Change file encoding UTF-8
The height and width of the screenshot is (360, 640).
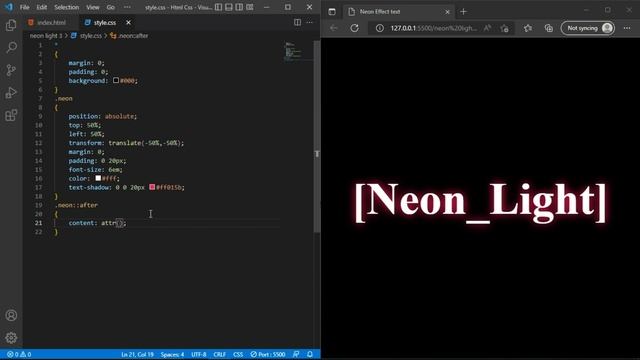click(199, 354)
